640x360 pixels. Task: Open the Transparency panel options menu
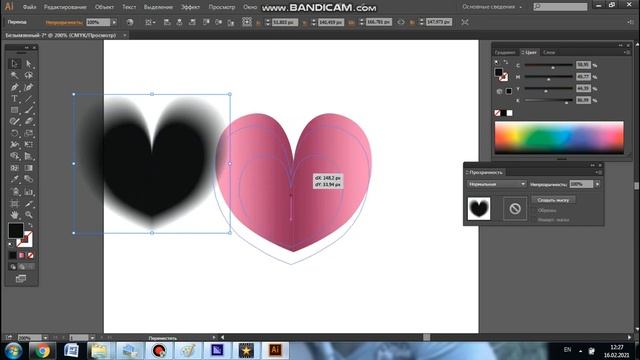598,172
